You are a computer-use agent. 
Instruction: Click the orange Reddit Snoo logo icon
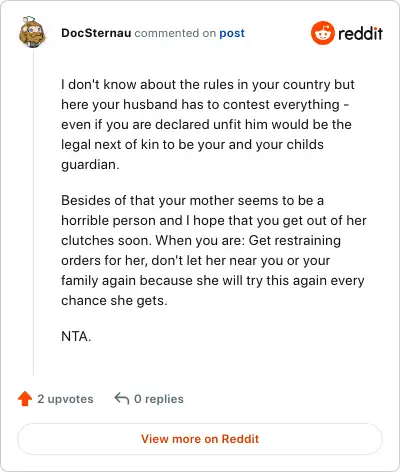[x=322, y=33]
